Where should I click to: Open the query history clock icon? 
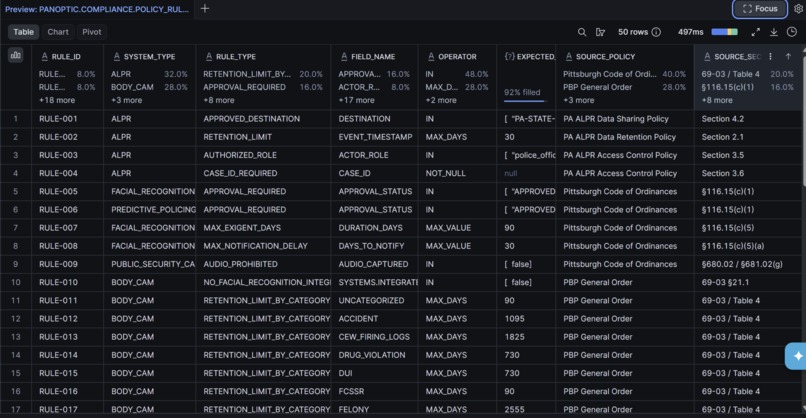point(792,32)
